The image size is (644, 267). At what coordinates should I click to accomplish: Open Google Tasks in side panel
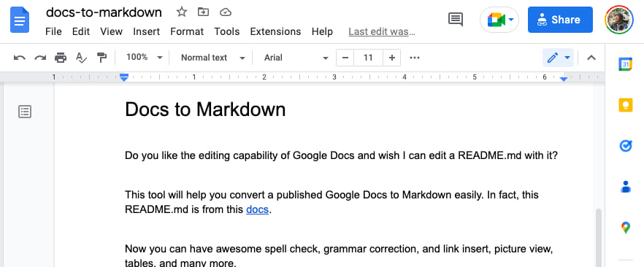point(626,146)
